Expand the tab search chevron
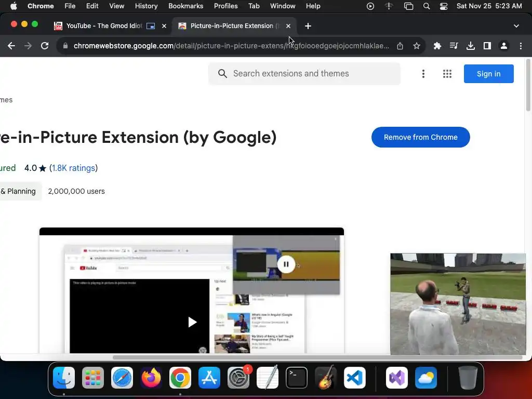 [x=516, y=26]
